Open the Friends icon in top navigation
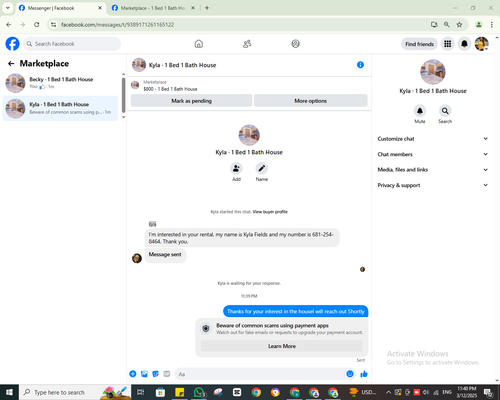 (x=247, y=44)
